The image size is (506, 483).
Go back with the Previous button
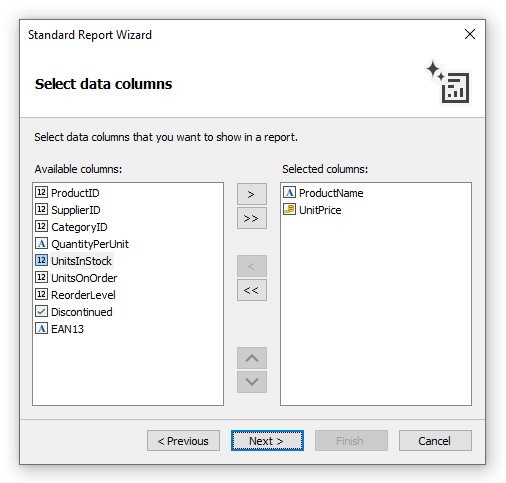(x=183, y=441)
